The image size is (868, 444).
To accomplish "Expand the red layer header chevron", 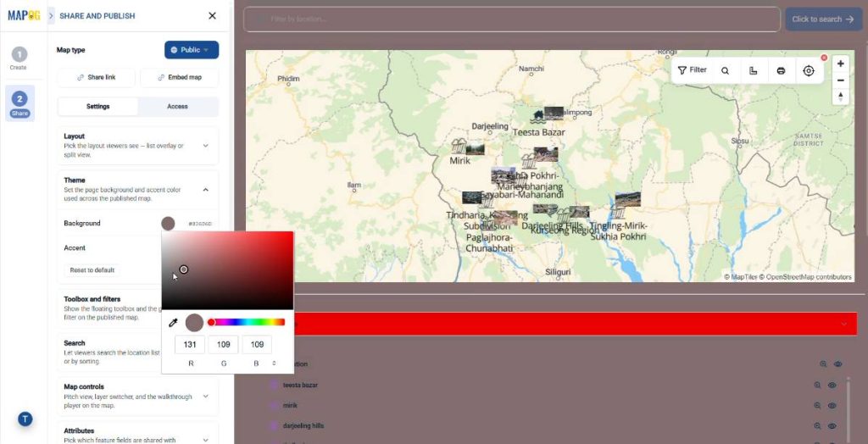I will pyautogui.click(x=843, y=324).
